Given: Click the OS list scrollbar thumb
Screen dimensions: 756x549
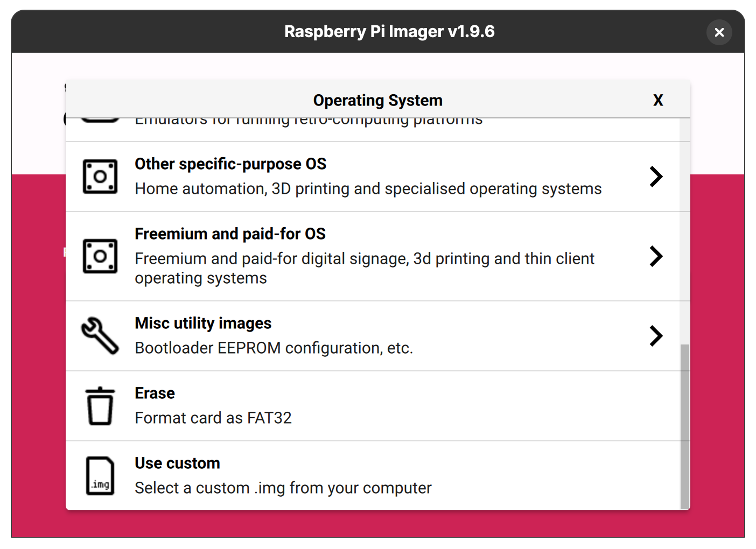Looking at the screenshot, I should tap(685, 426).
